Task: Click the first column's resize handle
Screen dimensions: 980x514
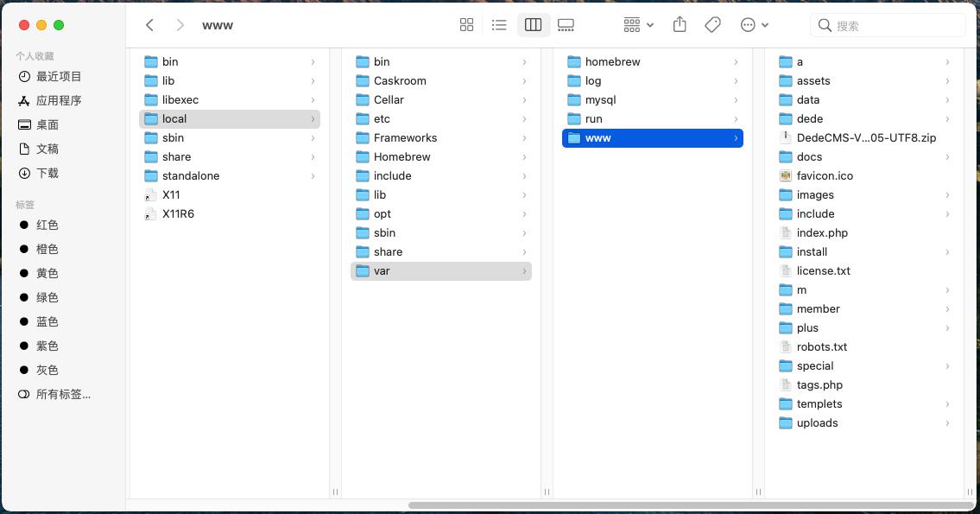Action: [336, 492]
